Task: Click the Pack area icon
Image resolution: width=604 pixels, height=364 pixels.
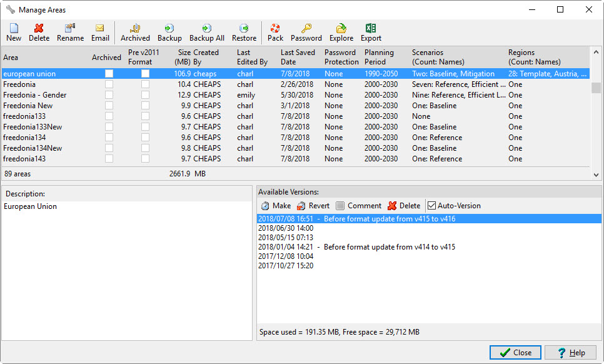Action: click(x=275, y=28)
